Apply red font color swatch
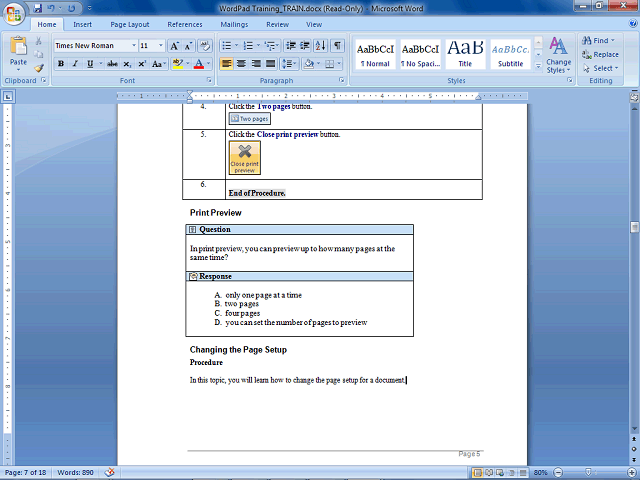Image resolution: width=640 pixels, height=480 pixels. [x=199, y=64]
